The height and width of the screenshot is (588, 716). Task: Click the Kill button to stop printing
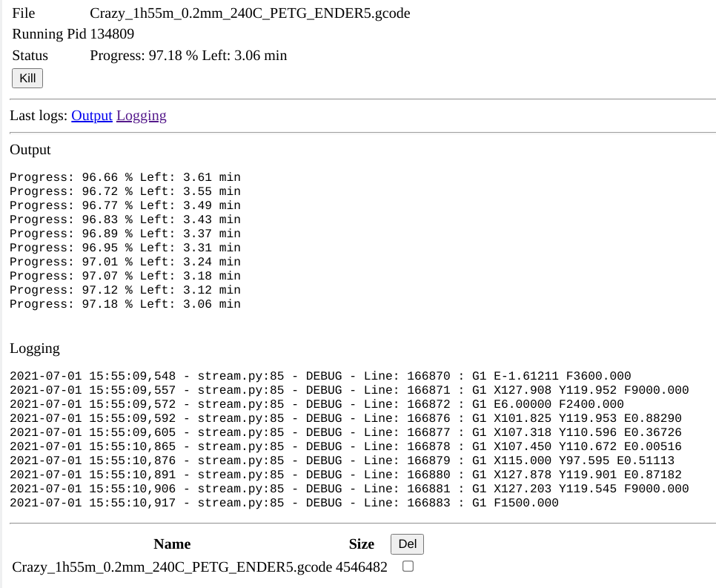27,78
